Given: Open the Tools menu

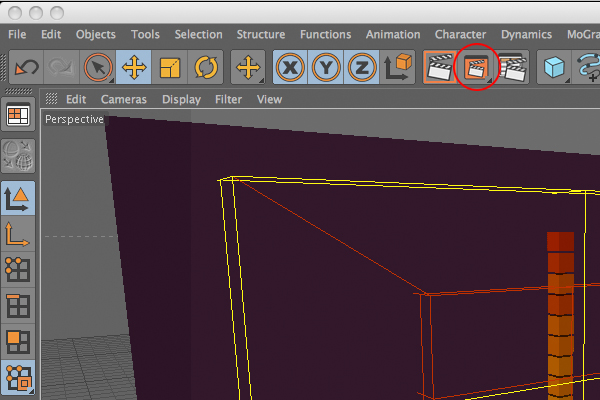Looking at the screenshot, I should [145, 34].
